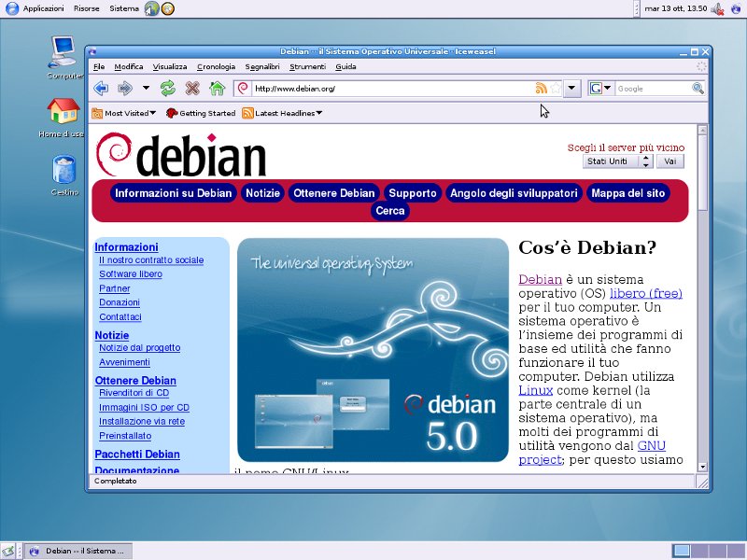This screenshot has width=747, height=560.
Task: Focus the URL field showing debian.org
Action: pyautogui.click(x=393, y=89)
